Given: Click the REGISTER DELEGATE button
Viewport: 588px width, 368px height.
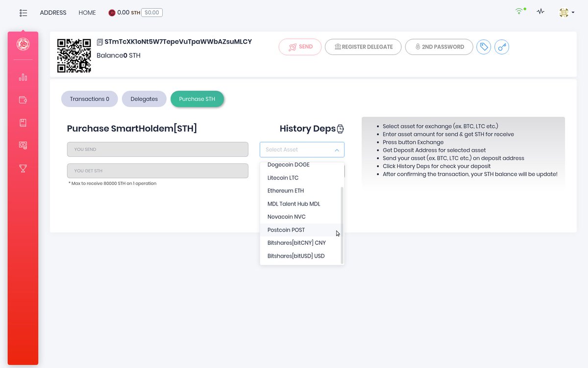Looking at the screenshot, I should [363, 47].
